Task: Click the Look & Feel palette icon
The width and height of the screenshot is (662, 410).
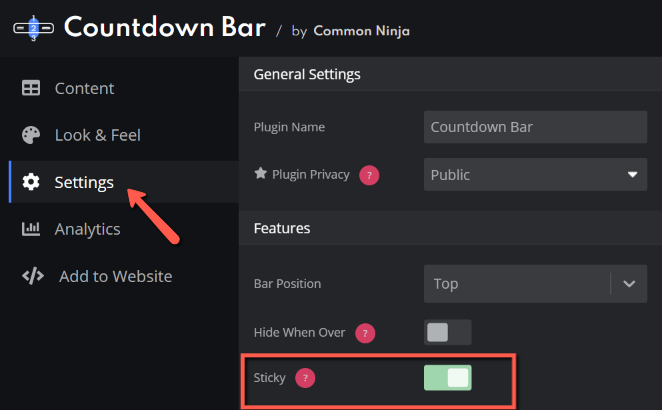Action: [31, 135]
